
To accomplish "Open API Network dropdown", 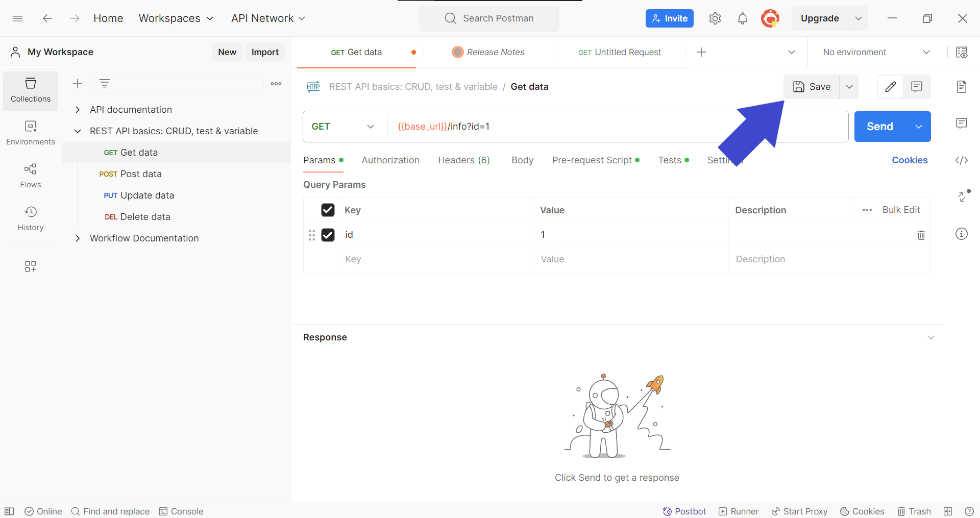I will [x=268, y=18].
